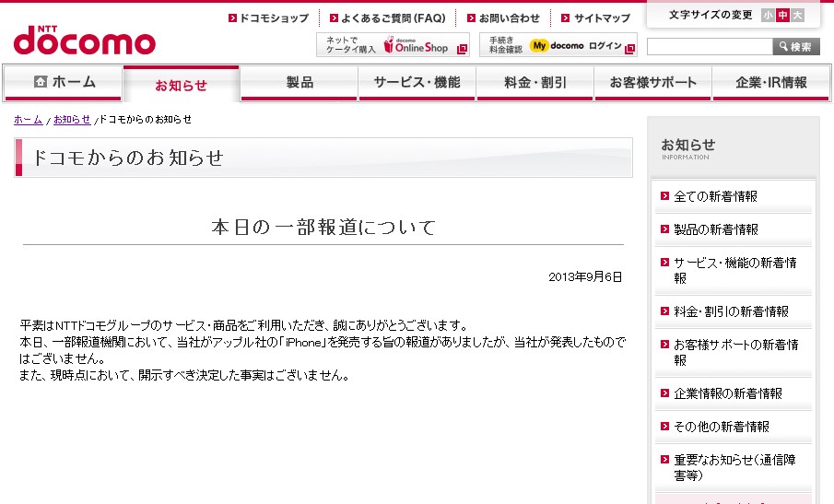
Task: Click the home icon in the ホーム tab
Action: pyautogui.click(x=41, y=81)
